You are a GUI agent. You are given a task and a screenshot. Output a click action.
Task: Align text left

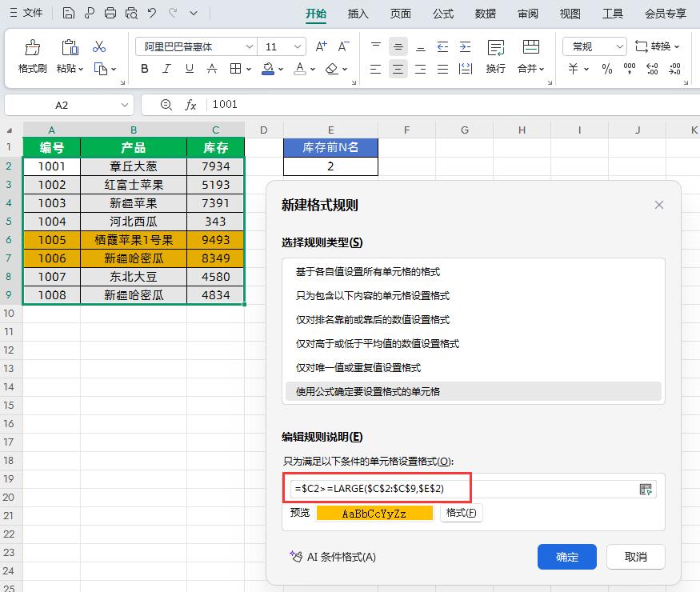pos(376,69)
